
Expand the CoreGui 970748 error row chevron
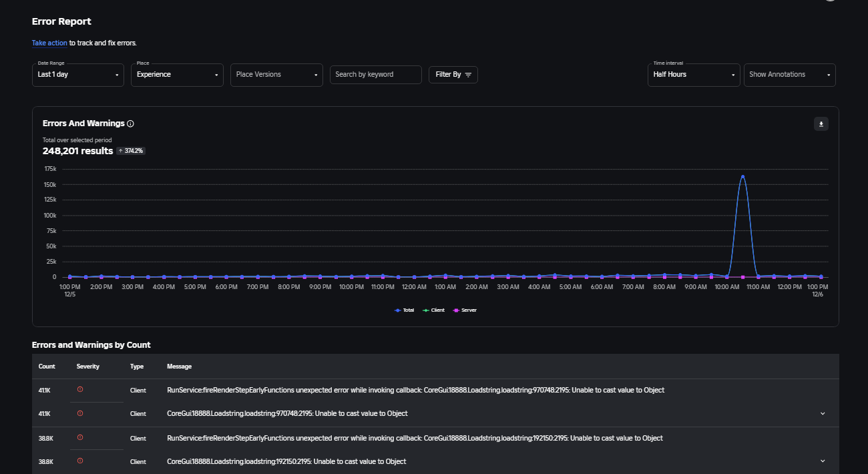click(823, 413)
